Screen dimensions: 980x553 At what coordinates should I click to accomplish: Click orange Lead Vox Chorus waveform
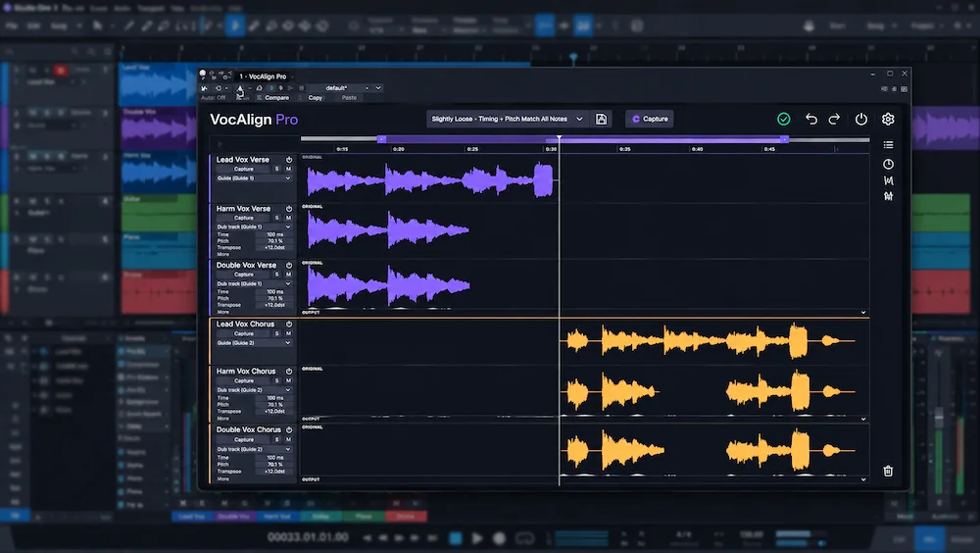(708, 341)
